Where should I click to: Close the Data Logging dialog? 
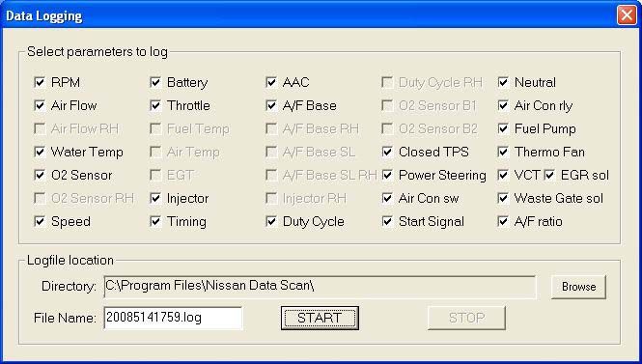[627, 15]
